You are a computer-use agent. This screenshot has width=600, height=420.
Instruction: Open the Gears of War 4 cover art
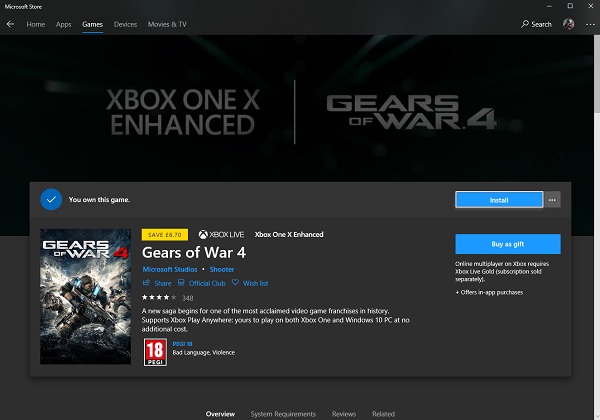click(x=85, y=296)
